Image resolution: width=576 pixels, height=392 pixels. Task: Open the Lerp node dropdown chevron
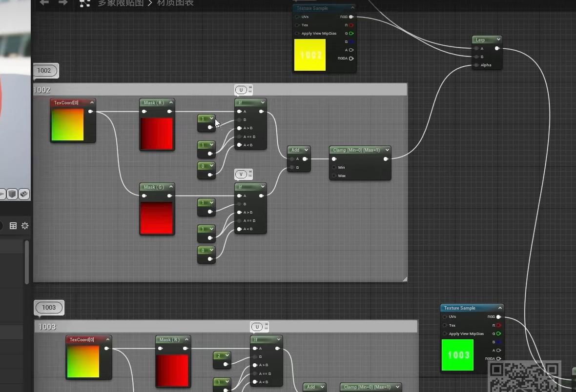(498, 39)
